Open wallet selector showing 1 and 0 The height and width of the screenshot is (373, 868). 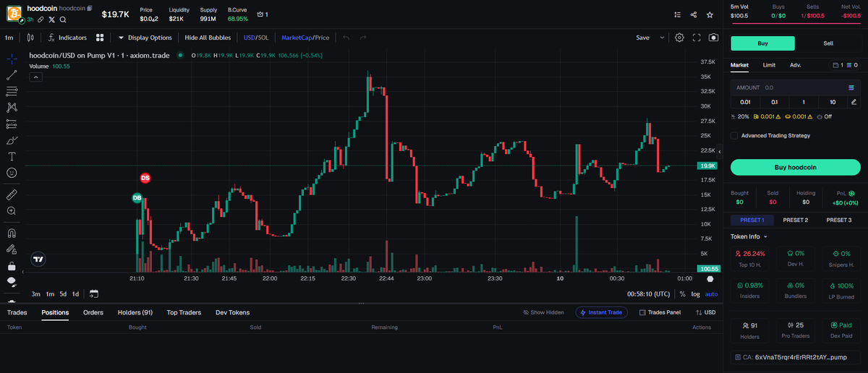845,65
